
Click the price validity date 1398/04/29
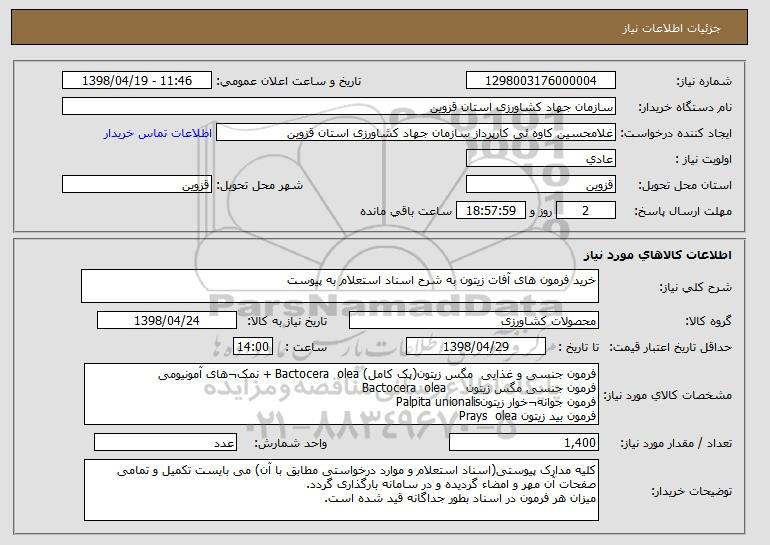tap(476, 347)
